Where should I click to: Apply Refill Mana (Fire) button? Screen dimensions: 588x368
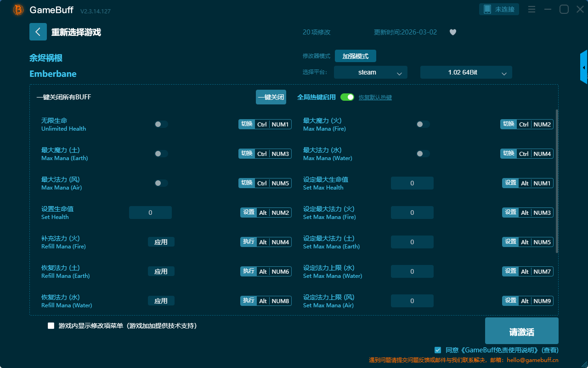click(x=161, y=242)
